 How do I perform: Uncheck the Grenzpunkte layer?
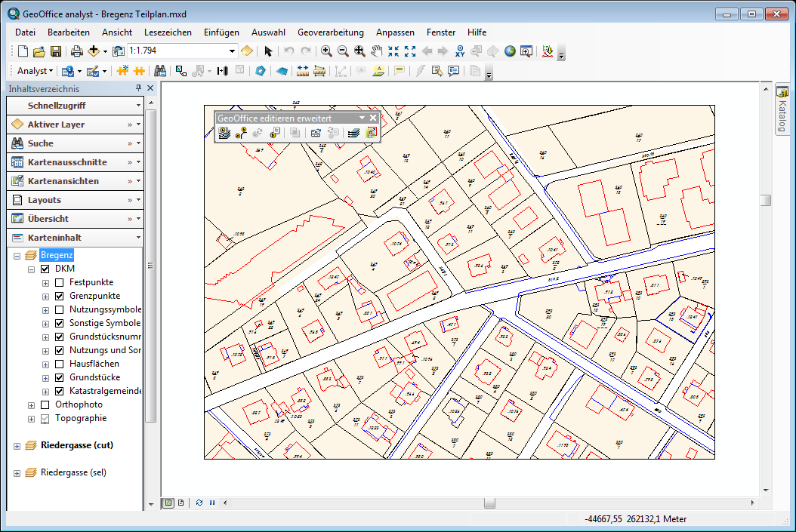[x=59, y=296]
